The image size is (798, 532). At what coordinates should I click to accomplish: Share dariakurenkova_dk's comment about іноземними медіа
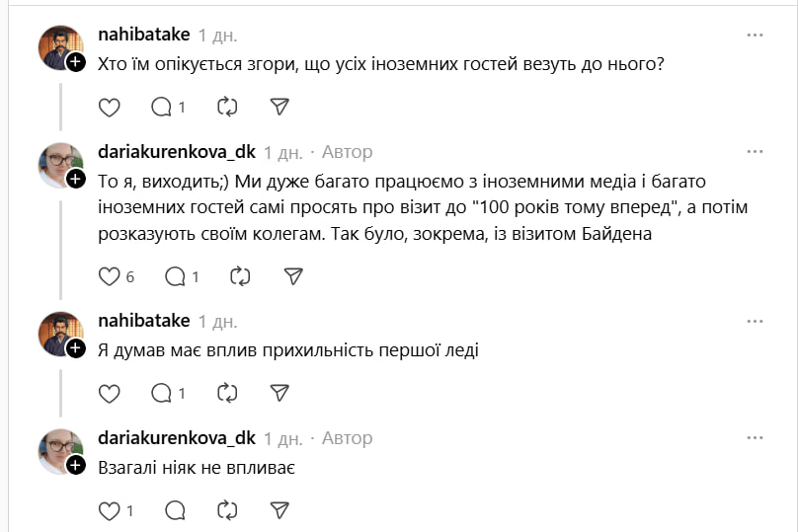293,276
